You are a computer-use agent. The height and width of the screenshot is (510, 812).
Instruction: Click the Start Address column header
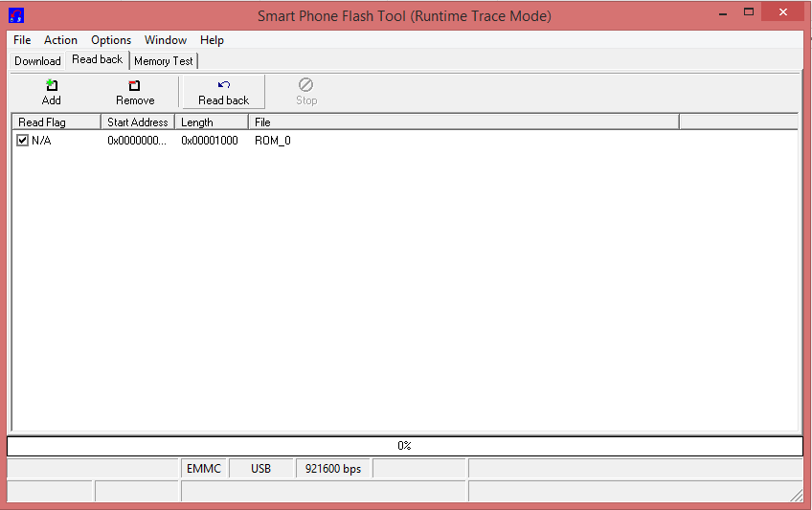pos(138,122)
